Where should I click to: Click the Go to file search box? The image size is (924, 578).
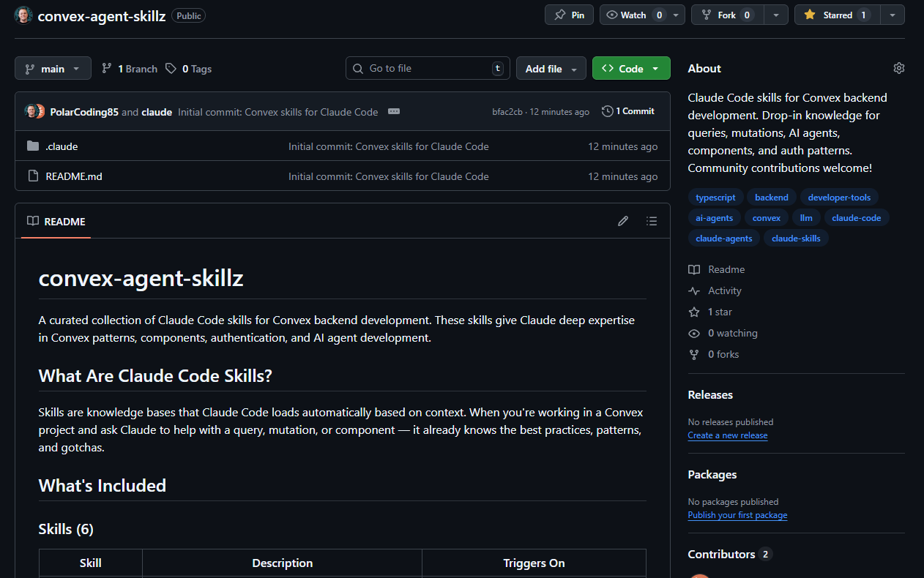tap(427, 68)
